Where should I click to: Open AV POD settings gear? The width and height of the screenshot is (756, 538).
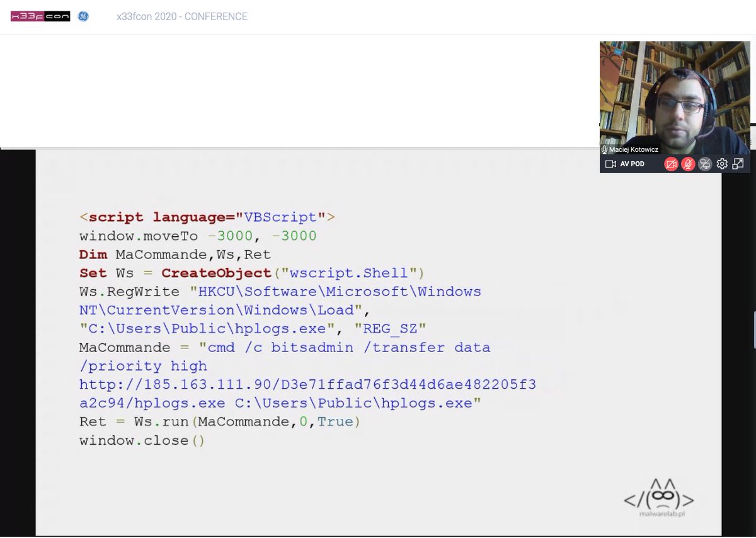(722, 164)
